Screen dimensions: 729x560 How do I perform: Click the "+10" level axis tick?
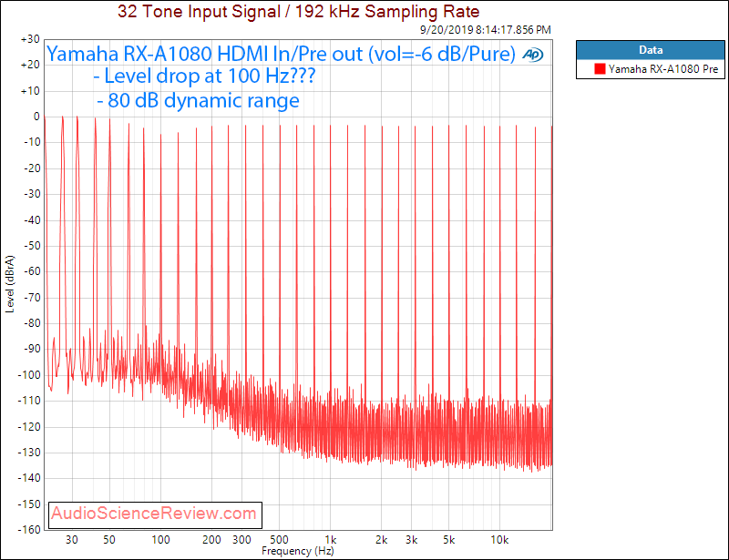pos(30,91)
